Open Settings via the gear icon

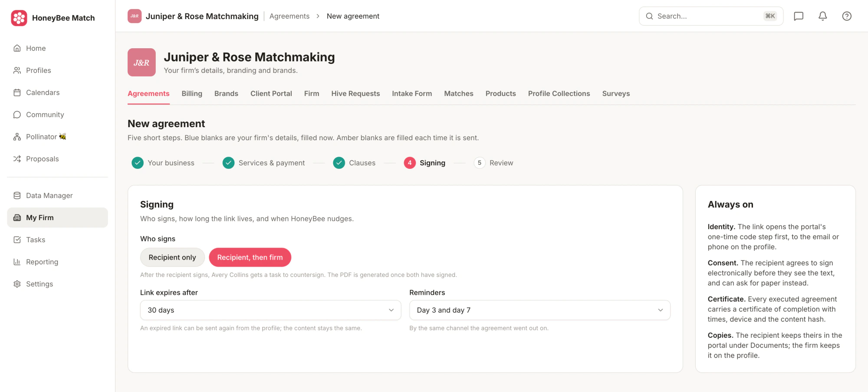[17, 284]
